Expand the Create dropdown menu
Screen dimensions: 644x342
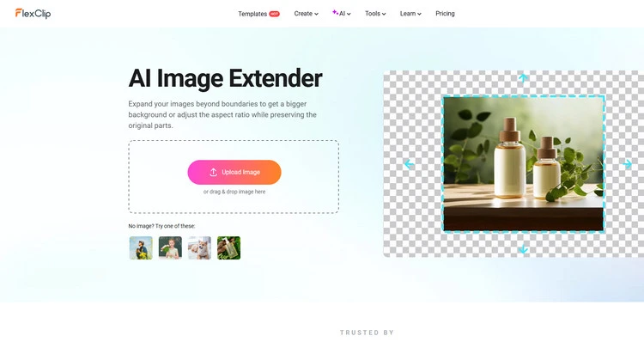point(306,14)
